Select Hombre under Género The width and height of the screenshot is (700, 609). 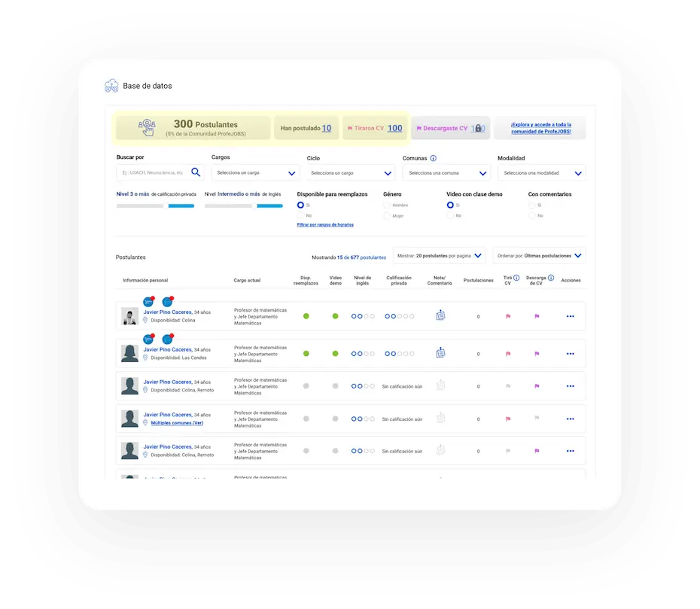pyautogui.click(x=387, y=206)
